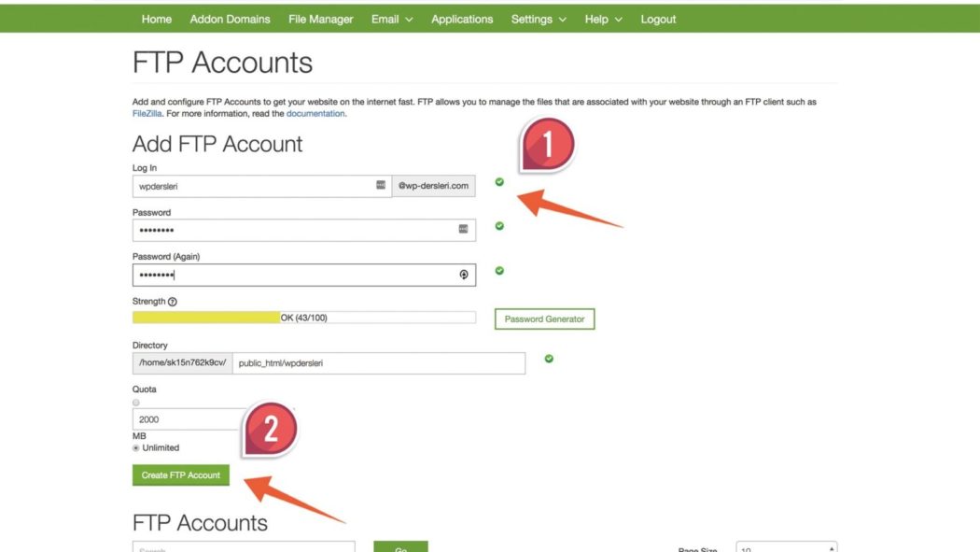Click the yellow password strength meter bar
The image size is (980, 552).
[206, 318]
